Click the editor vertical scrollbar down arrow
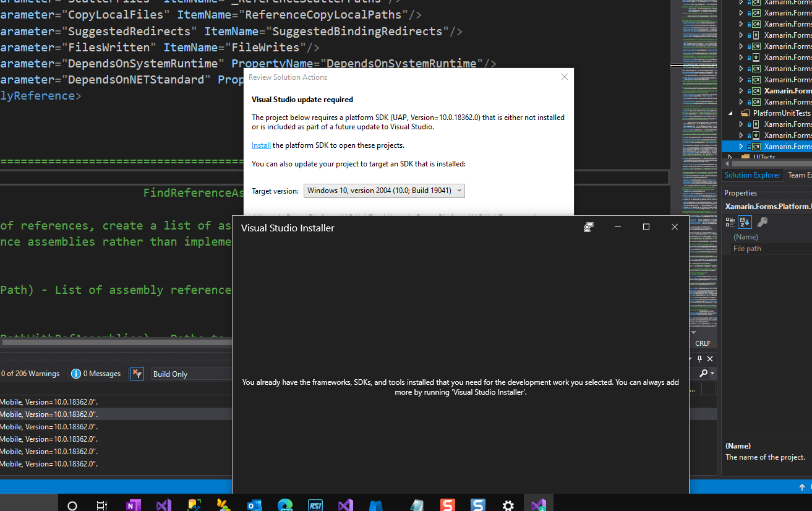This screenshot has width=812, height=511. [693, 332]
